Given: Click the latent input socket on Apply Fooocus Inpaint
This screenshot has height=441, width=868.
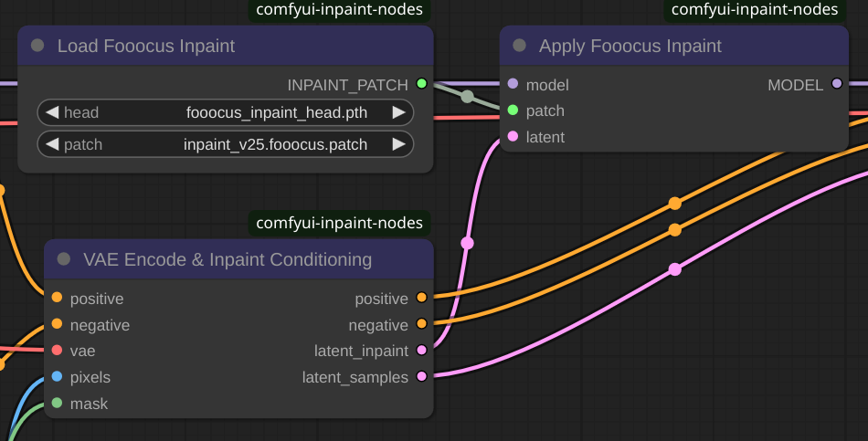Looking at the screenshot, I should tap(513, 136).
